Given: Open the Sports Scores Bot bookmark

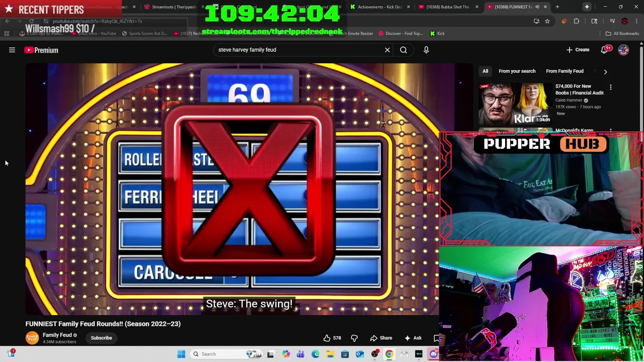Looking at the screenshot, I should tap(144, 33).
